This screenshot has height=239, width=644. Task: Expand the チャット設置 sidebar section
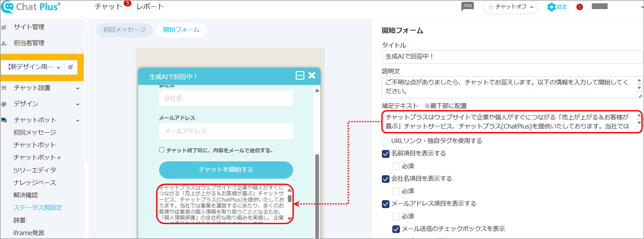point(78,88)
